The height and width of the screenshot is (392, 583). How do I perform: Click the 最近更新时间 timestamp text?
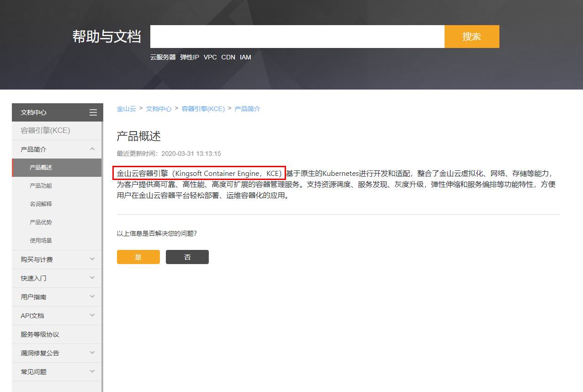[x=169, y=154]
